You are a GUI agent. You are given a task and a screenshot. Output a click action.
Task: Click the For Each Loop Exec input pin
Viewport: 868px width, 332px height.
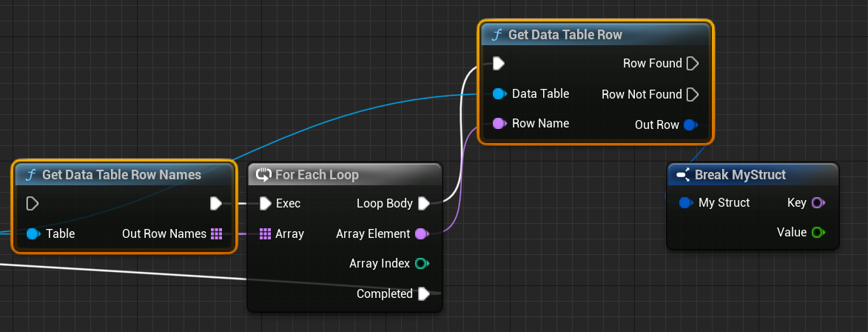point(265,203)
